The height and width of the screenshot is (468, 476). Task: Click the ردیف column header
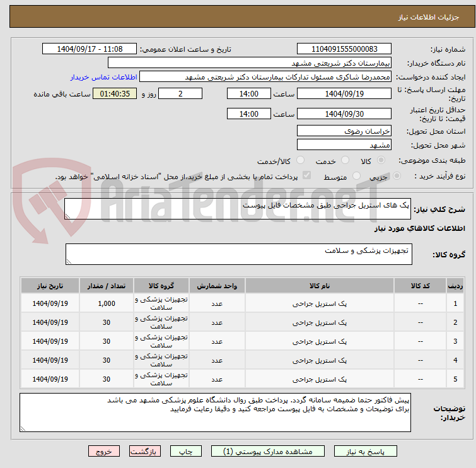point(455,286)
